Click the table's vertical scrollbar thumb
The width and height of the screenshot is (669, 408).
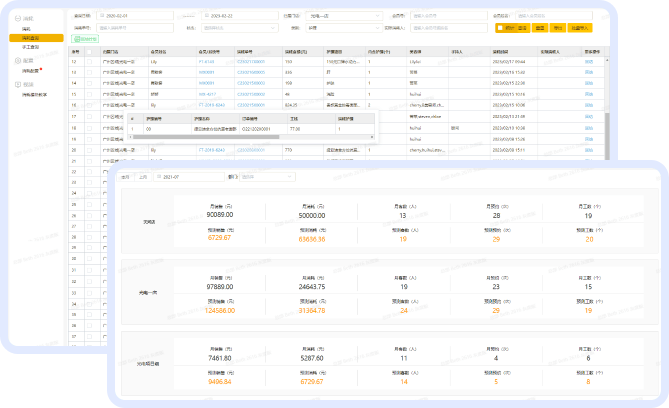[607, 137]
